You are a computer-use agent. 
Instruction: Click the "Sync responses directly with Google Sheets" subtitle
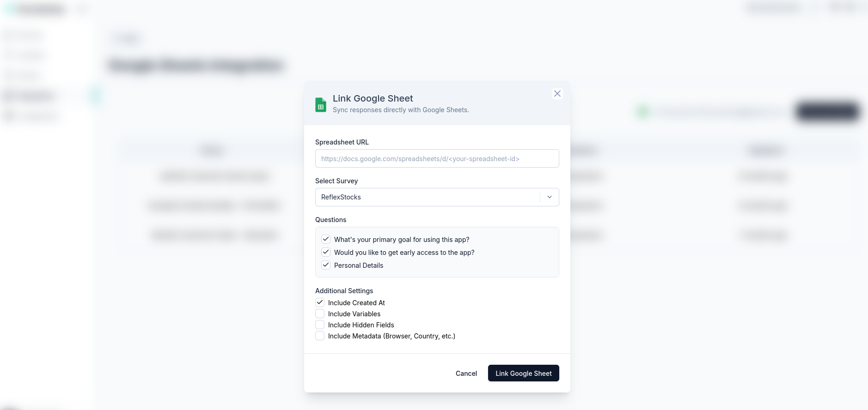click(401, 110)
